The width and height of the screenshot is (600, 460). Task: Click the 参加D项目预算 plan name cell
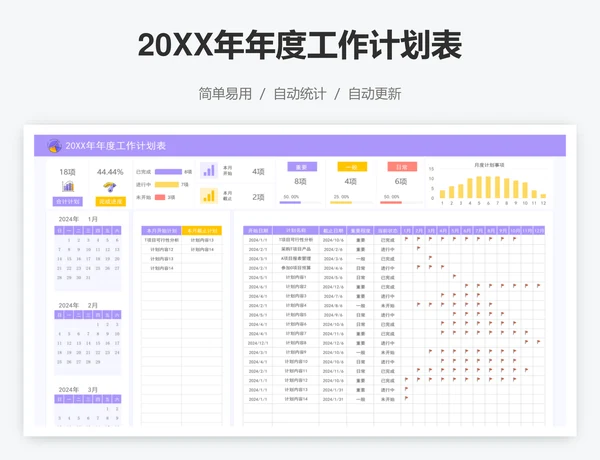point(296,268)
